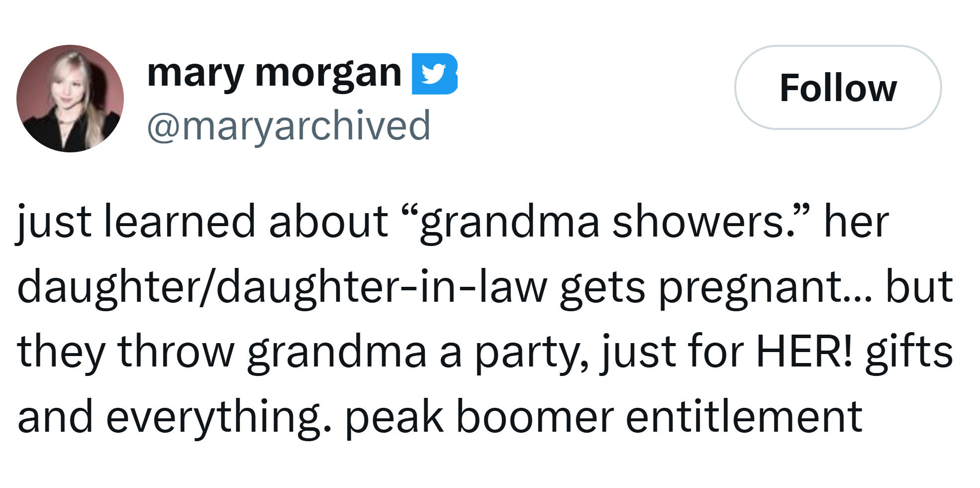Click the @maryarchived handle

click(289, 126)
